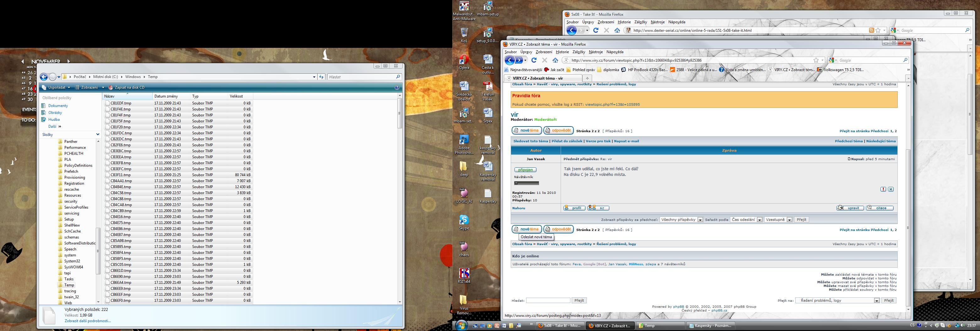This screenshot has height=331, width=980.
Task: Click bookmark star in viry.cz address bar
Action: click(816, 60)
